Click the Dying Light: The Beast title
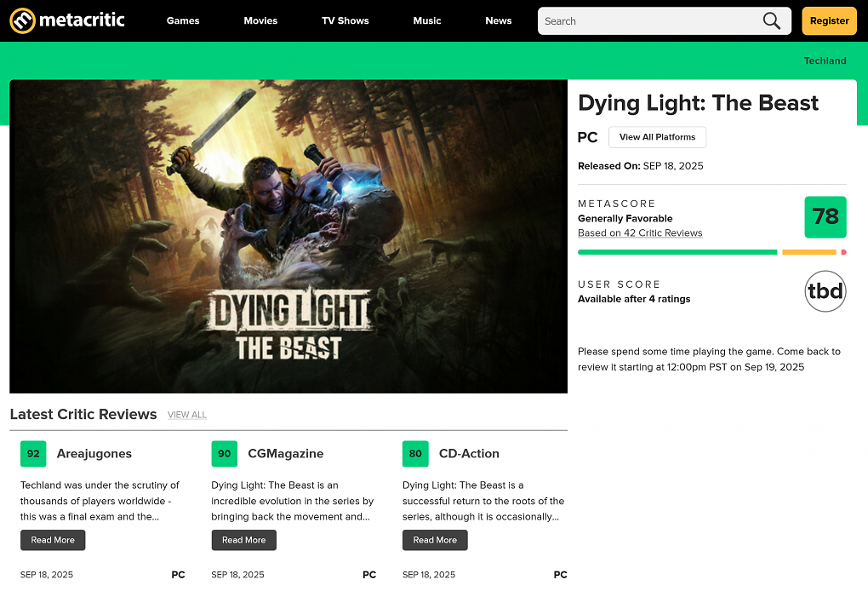868x597 pixels. [x=698, y=104]
